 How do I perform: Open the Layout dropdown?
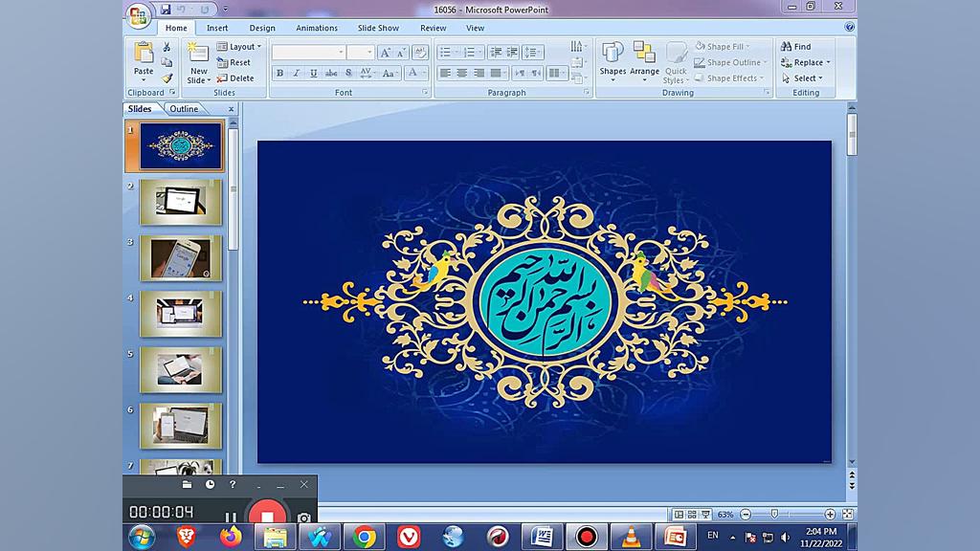[x=239, y=47]
